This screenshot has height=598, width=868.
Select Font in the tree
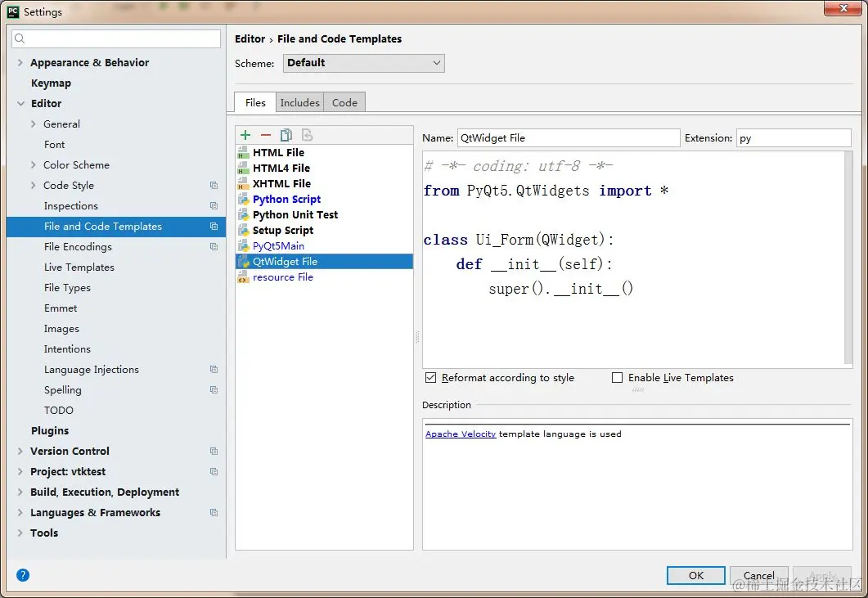[x=54, y=145]
